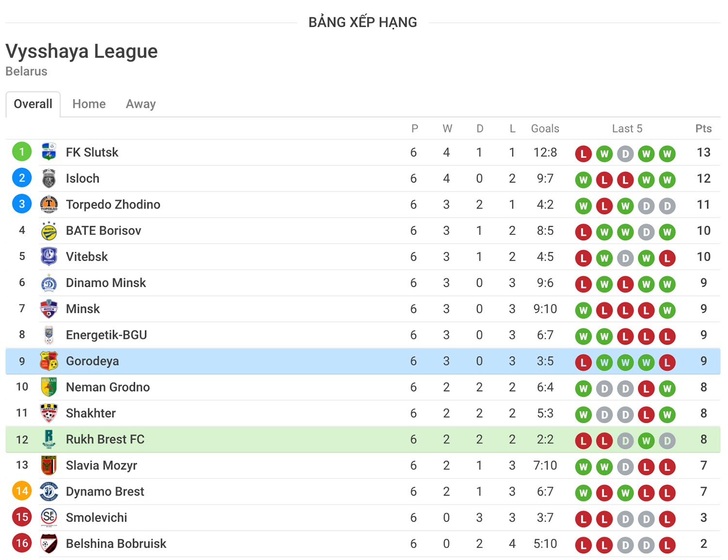Image resolution: width=728 pixels, height=560 pixels.
Task: Click the Goals column header
Action: tap(545, 129)
